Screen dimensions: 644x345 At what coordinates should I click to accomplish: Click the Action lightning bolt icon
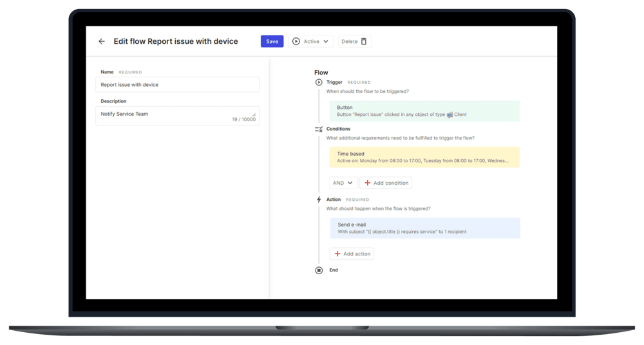click(319, 200)
